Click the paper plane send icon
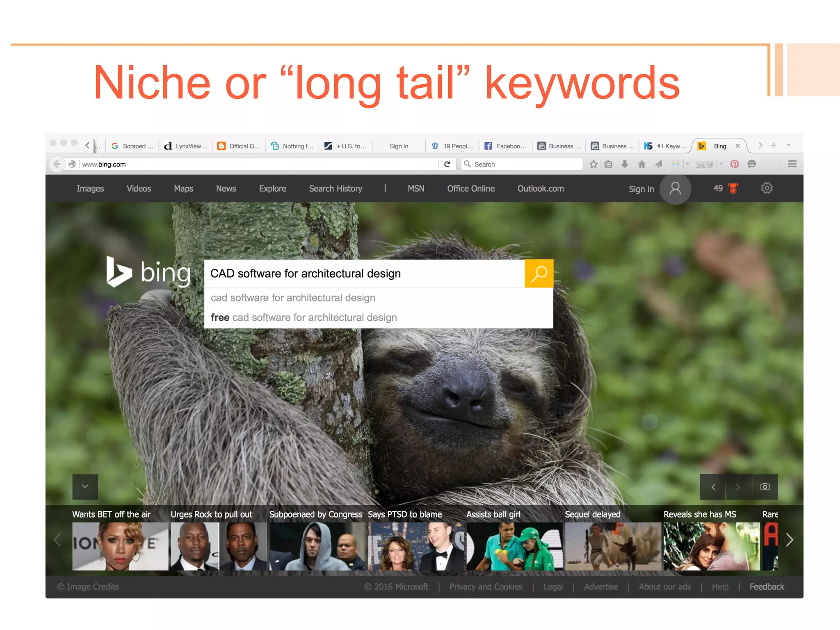Viewport: 840px width, 630px height. click(x=658, y=164)
